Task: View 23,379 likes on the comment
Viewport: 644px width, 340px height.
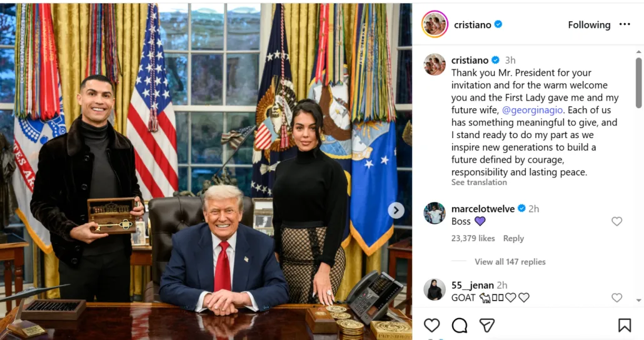Action: (x=473, y=239)
